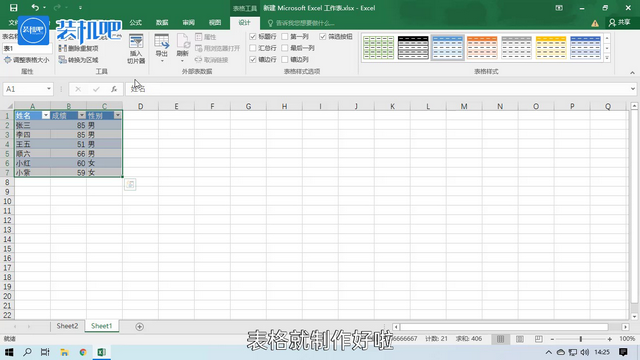Image resolution: width=640 pixels, height=360 pixels.
Task: Toggle the Total Row (汇总行) checkbox
Action: click(x=253, y=48)
